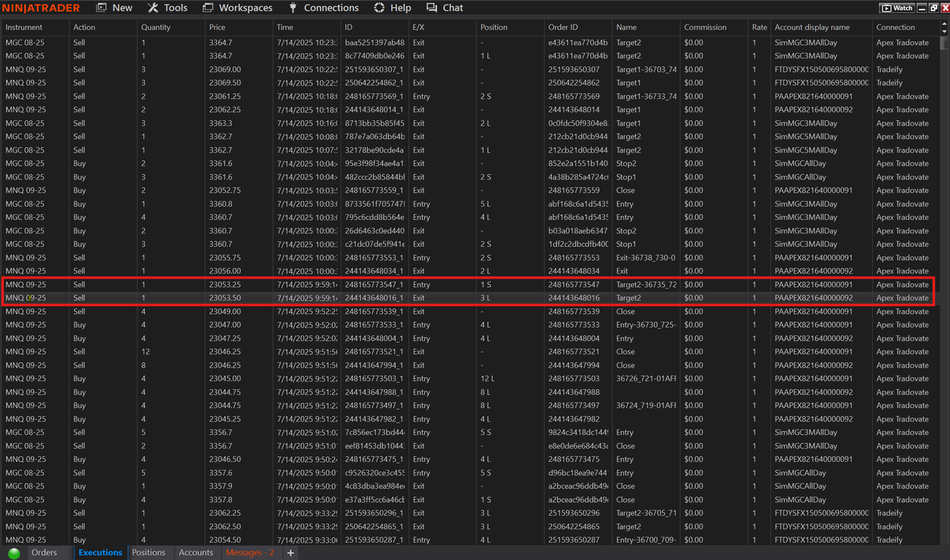Screen dimensions: 950x560
Task: Select ID cell 8713bb35b85f45
Action: pyautogui.click(x=375, y=123)
